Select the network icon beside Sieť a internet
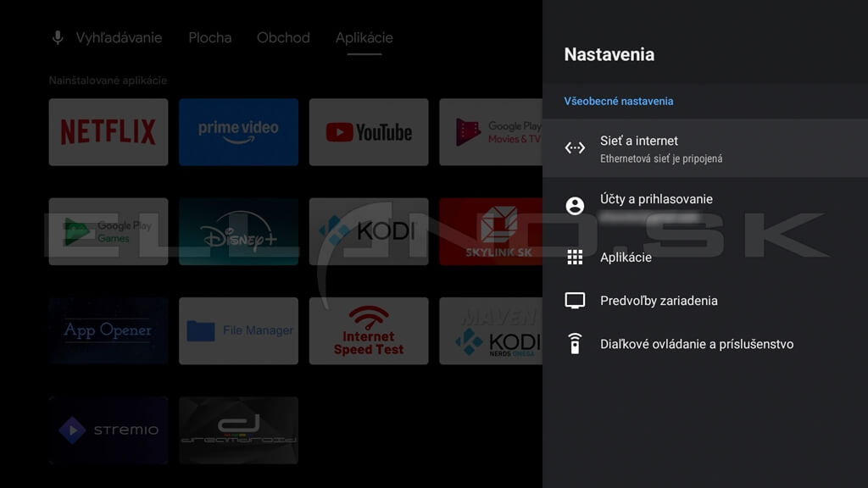868x488 pixels. click(575, 148)
